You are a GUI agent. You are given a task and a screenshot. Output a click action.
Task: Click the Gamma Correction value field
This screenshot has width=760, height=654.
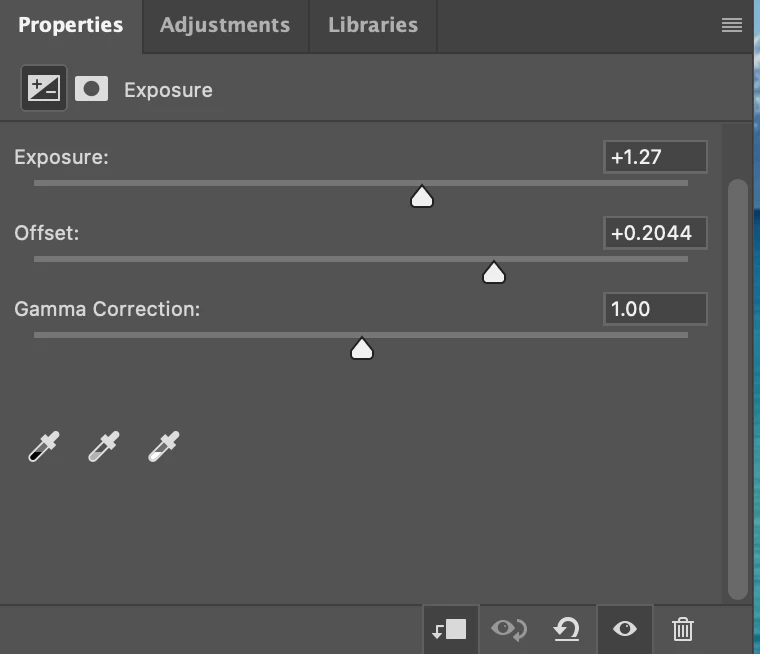(655, 309)
